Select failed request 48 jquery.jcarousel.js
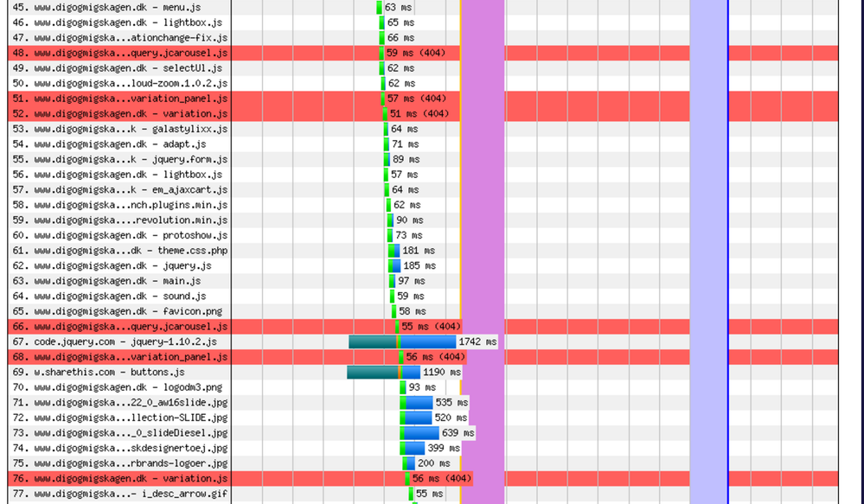The width and height of the screenshot is (864, 504). pyautogui.click(x=120, y=53)
